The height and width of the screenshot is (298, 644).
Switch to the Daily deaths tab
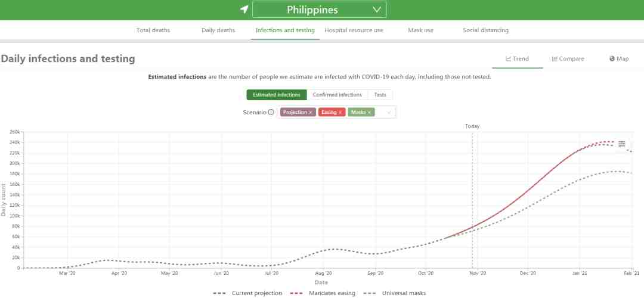[218, 30]
